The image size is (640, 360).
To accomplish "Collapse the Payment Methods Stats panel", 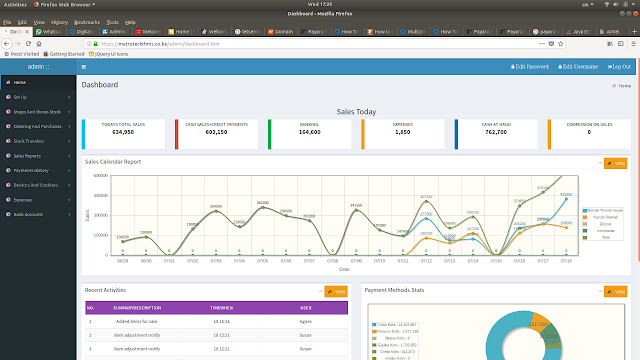I will pyautogui.click(x=600, y=291).
